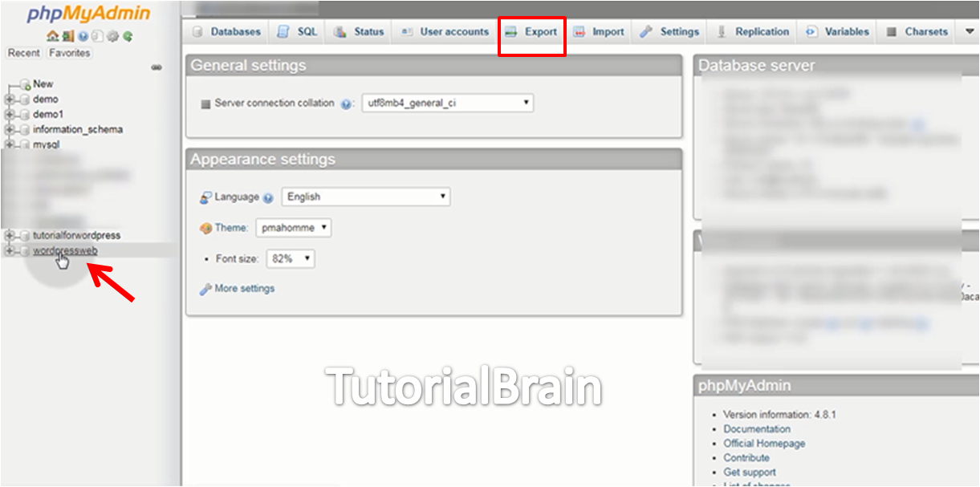The width and height of the screenshot is (980, 487).
Task: Click database icon beside information_schema
Action: click(25, 129)
